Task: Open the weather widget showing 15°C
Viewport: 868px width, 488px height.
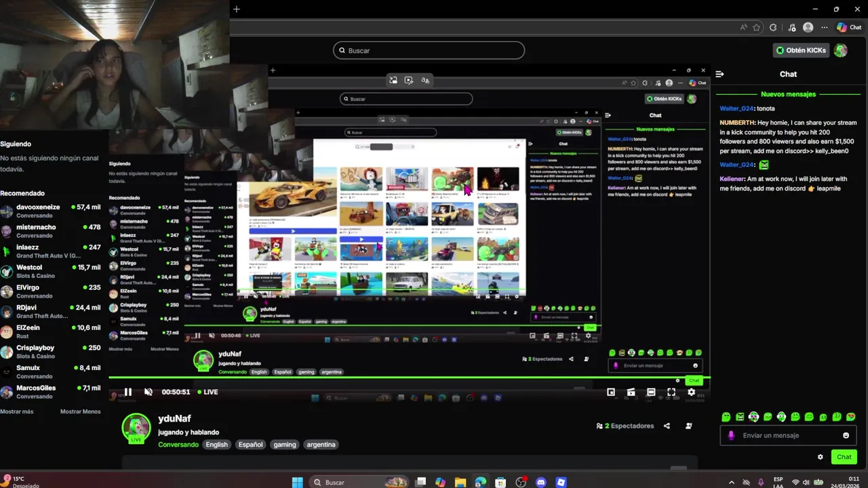Action: point(20,482)
